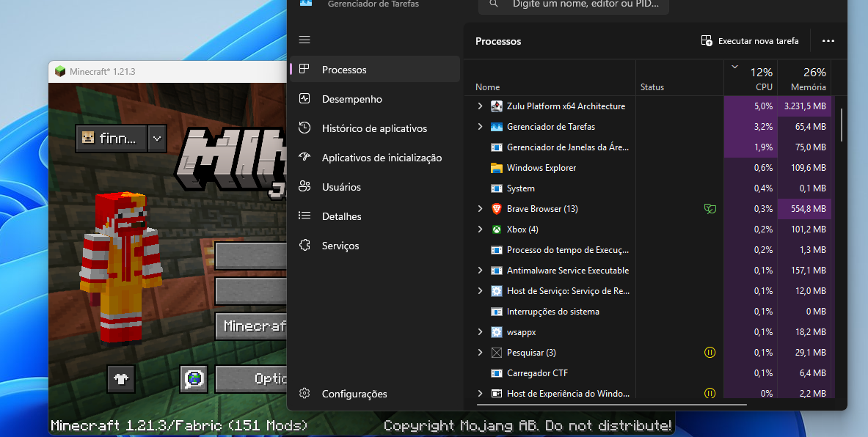This screenshot has width=868, height=437.
Task: Open the Task Manager hamburger navigation menu
Action: click(304, 40)
